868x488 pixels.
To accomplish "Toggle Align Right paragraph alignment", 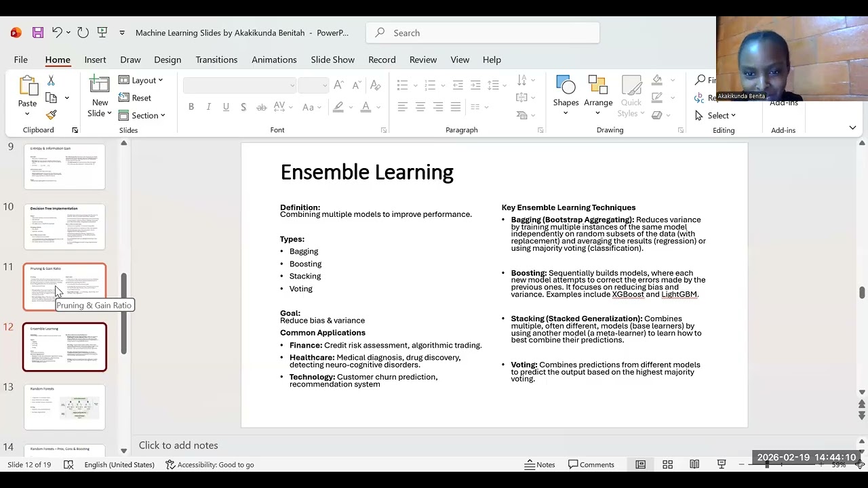I will point(438,106).
